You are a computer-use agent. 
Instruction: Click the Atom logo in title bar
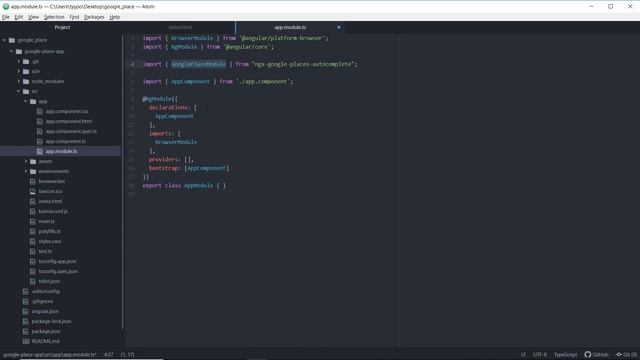pyautogui.click(x=6, y=7)
